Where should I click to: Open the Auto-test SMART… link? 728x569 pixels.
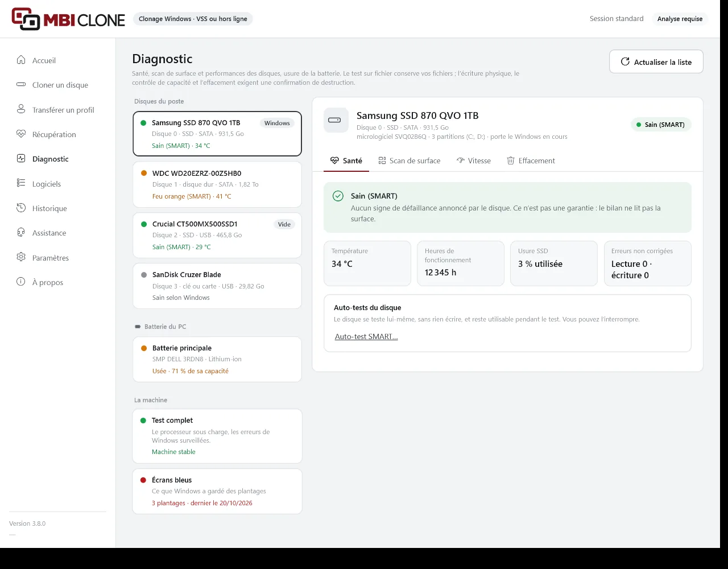(x=366, y=336)
